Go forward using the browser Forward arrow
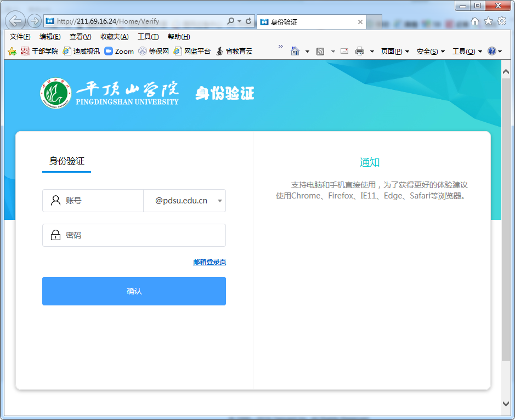Viewport: 515px width, 420px height. (34, 21)
